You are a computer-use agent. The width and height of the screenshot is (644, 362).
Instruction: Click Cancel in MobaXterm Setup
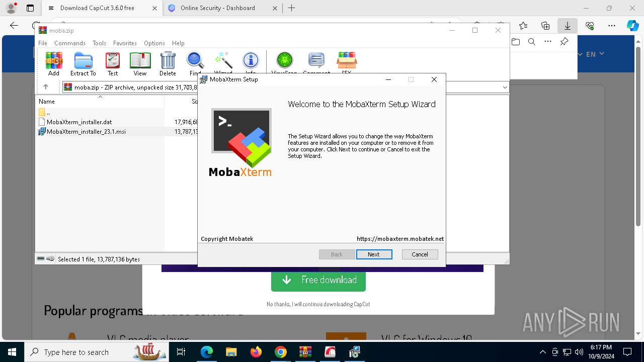pos(420,254)
